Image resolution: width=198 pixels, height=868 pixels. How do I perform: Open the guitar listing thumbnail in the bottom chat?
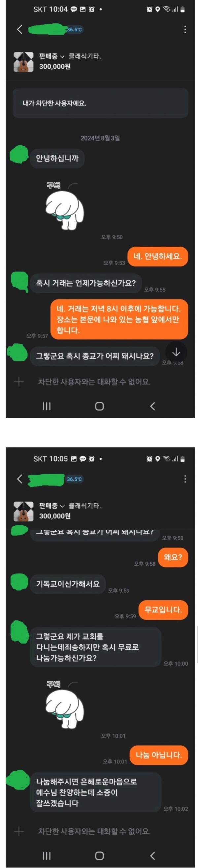[x=24, y=511]
